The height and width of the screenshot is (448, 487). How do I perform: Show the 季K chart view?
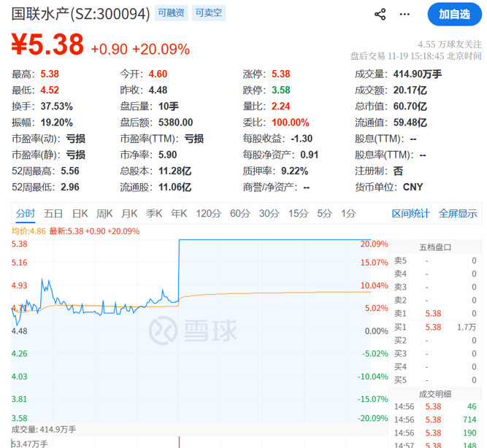point(154,213)
